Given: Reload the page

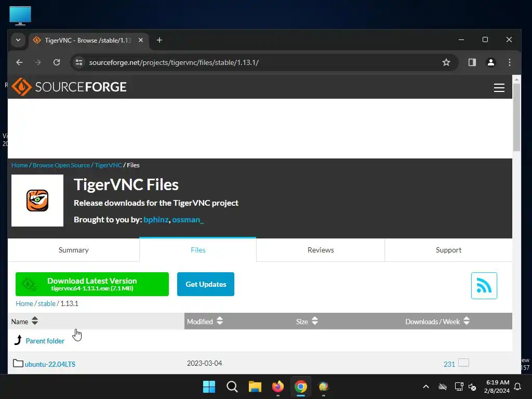Looking at the screenshot, I should point(57,62).
